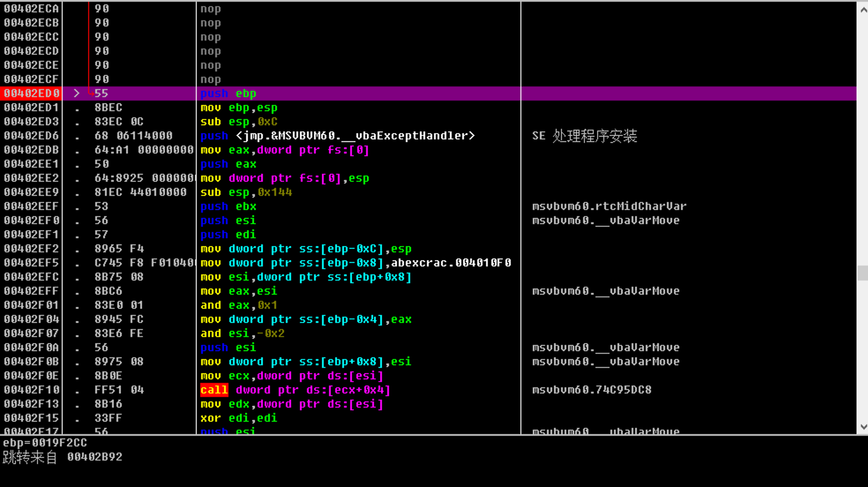Select the 'mov ebp,esp' instruction
Viewport: 868px width, 487px height.
[x=239, y=108]
